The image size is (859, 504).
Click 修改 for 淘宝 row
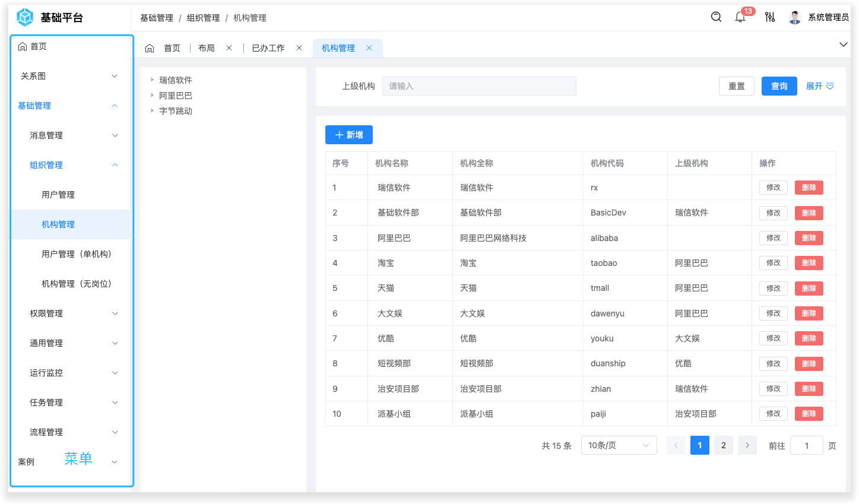pyautogui.click(x=774, y=263)
